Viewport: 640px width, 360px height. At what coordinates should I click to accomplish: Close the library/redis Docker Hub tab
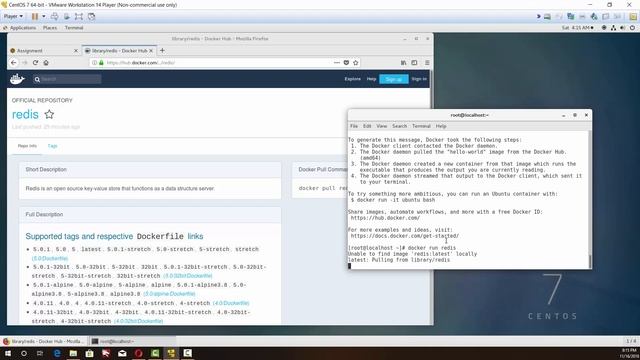point(151,51)
